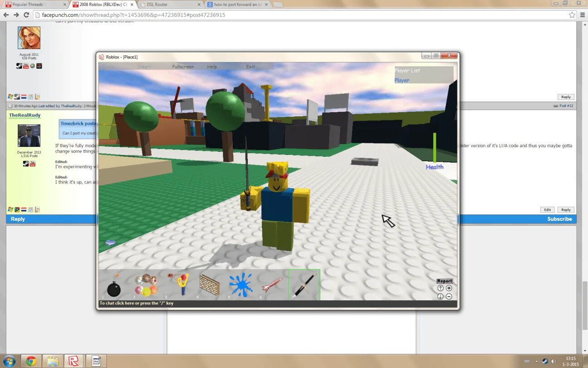
Task: Select the brick wall tool in slot 4
Action: point(209,285)
